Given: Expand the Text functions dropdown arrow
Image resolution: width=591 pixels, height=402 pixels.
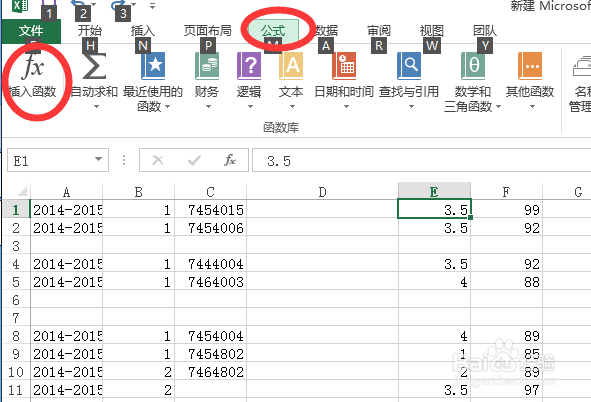Looking at the screenshot, I should point(292,107).
